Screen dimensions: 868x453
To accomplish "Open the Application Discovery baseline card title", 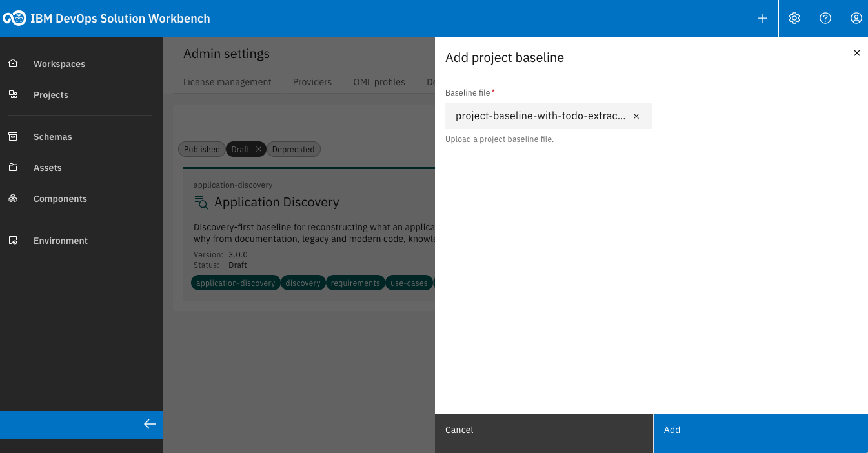I will point(277,202).
